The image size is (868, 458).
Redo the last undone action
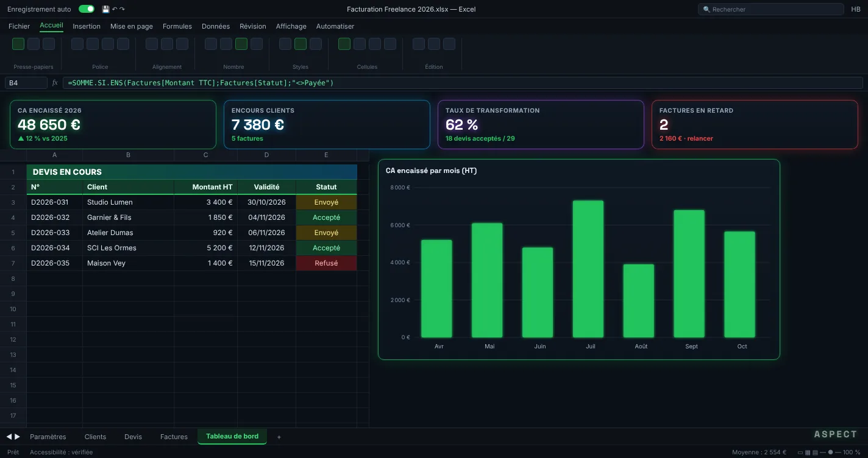(x=122, y=9)
